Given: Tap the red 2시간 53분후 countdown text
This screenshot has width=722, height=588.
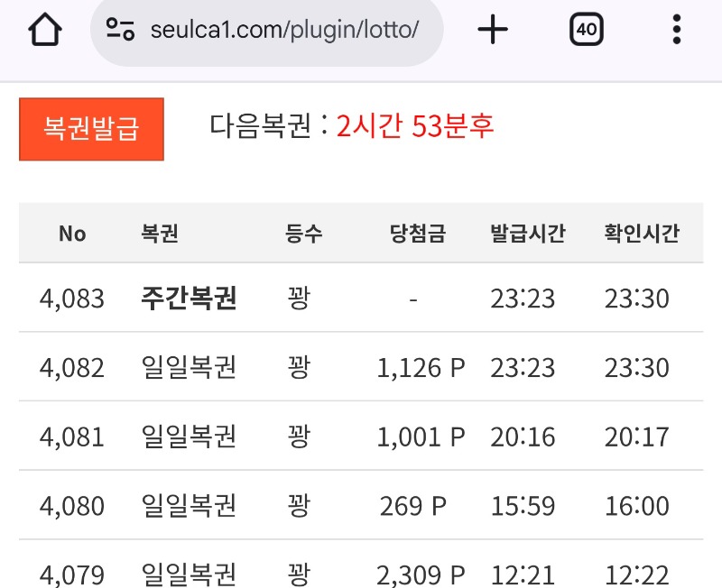Looking at the screenshot, I should pyautogui.click(x=415, y=126).
